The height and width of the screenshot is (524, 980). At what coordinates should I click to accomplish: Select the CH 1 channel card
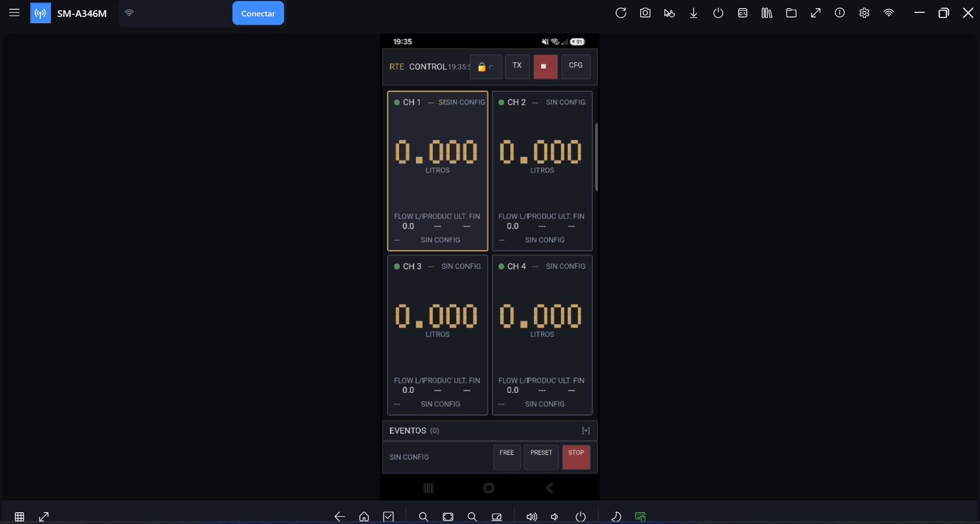click(438, 171)
